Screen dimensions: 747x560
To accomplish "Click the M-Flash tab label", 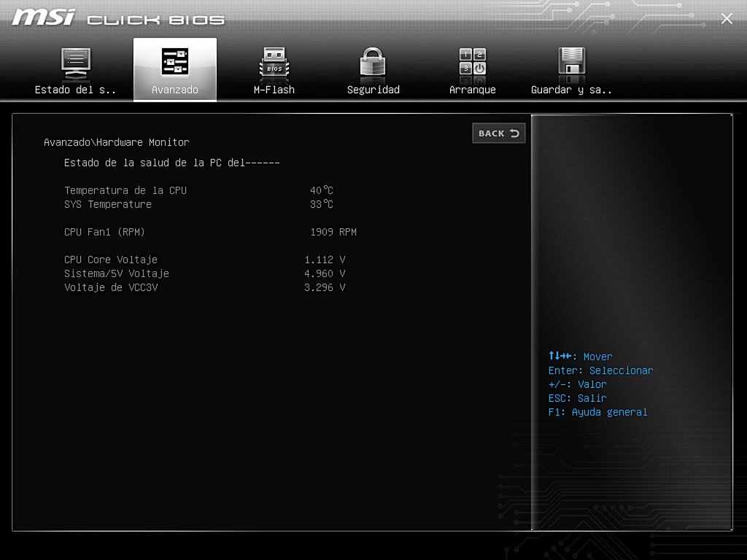I will click(x=274, y=90).
